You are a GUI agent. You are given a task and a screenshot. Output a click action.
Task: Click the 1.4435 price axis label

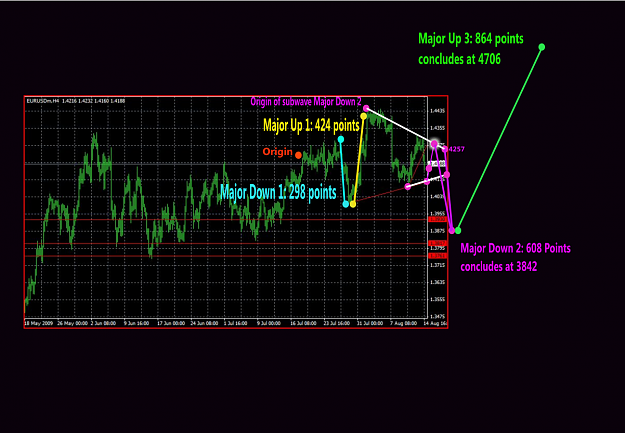[x=438, y=111]
